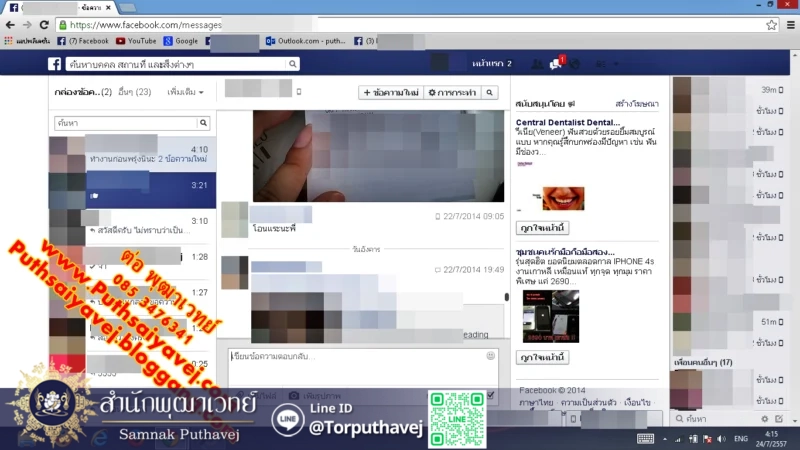Viewport: 800px width, 450px height.
Task: Open the Chrome menu hamburger icon
Action: [x=788, y=24]
